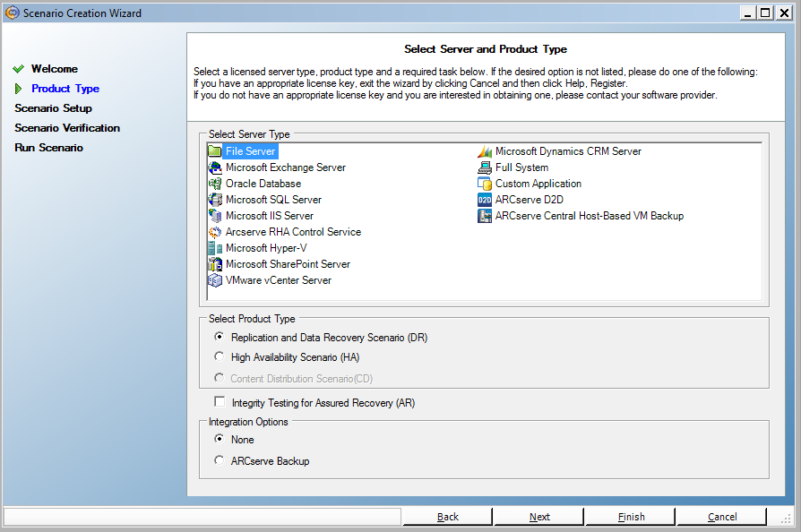Click the Cancel button
This screenshot has height=532, width=801.
722,517
